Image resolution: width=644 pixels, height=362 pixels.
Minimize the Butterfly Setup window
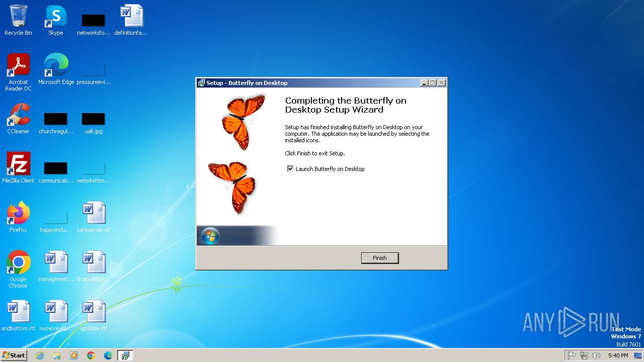point(424,83)
